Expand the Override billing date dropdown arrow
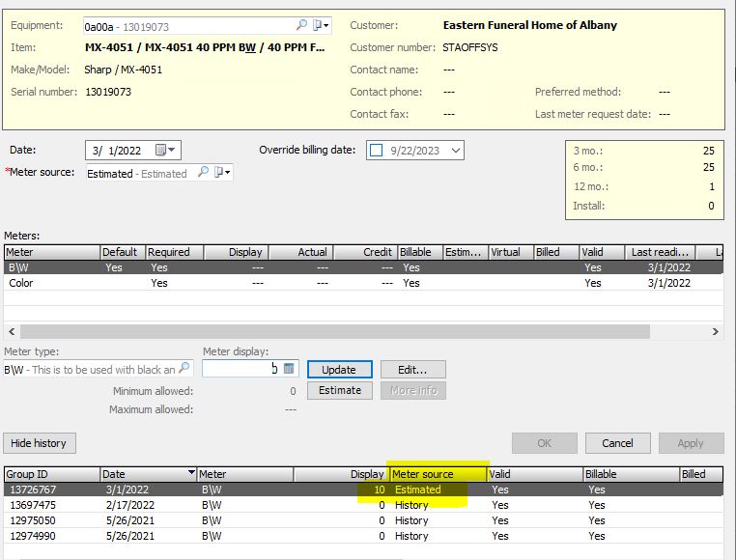 click(455, 151)
